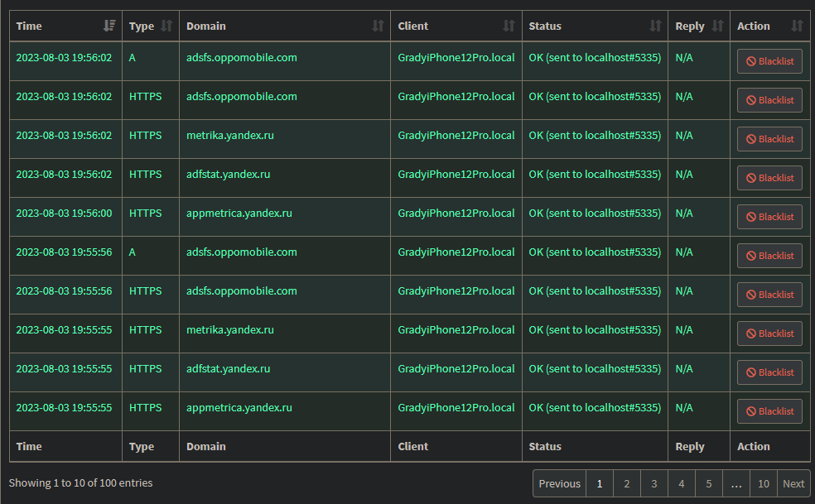Click the Client column header label

(x=412, y=26)
